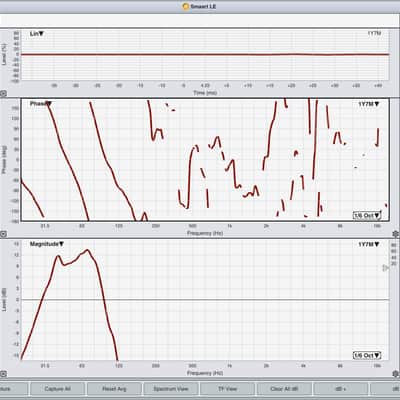Viewport: 400px width, 400px height.
Task: Open the trace selector dropdown in the phase plot
Action: [x=369, y=104]
